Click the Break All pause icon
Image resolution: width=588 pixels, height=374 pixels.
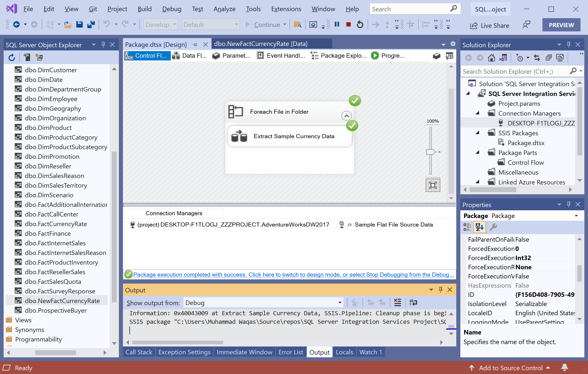point(337,24)
